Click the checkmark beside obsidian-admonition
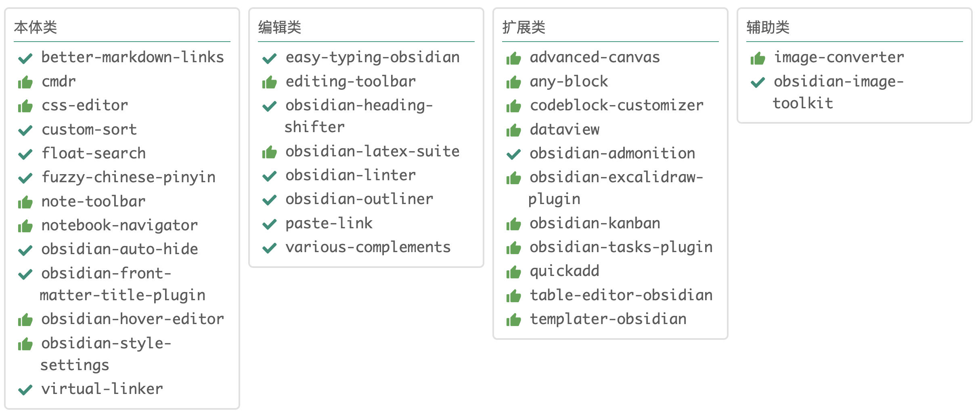Viewport: 980px width, 417px height. (x=514, y=154)
